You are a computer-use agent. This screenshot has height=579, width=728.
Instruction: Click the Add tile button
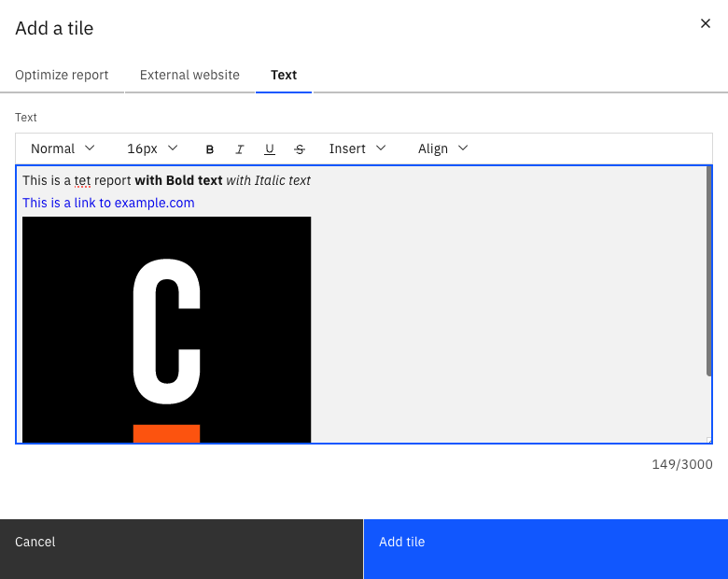coord(546,549)
